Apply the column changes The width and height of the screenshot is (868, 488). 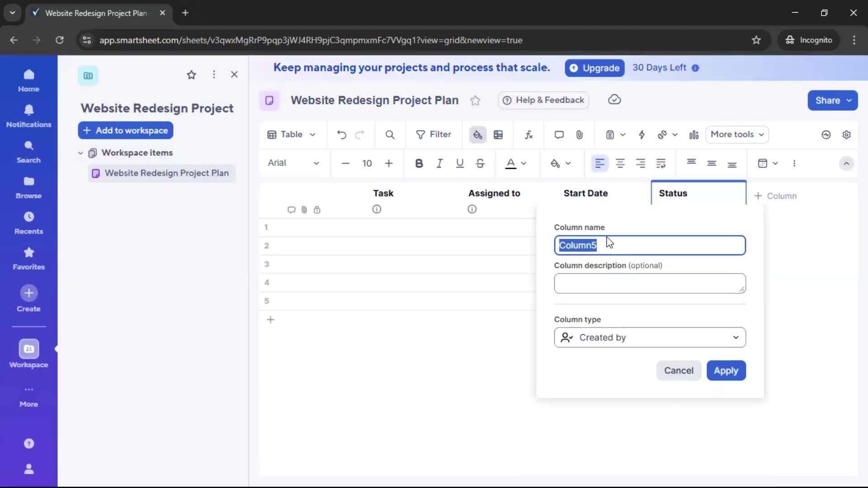point(726,371)
